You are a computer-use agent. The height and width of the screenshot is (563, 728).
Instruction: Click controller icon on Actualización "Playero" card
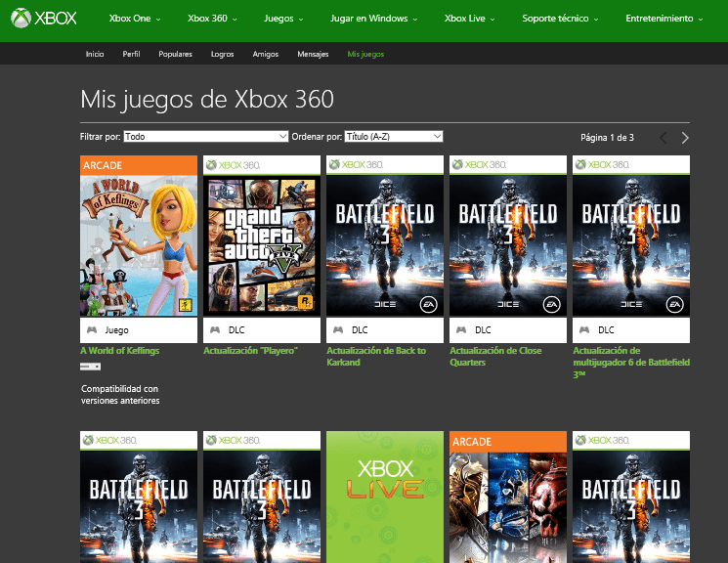click(x=215, y=329)
